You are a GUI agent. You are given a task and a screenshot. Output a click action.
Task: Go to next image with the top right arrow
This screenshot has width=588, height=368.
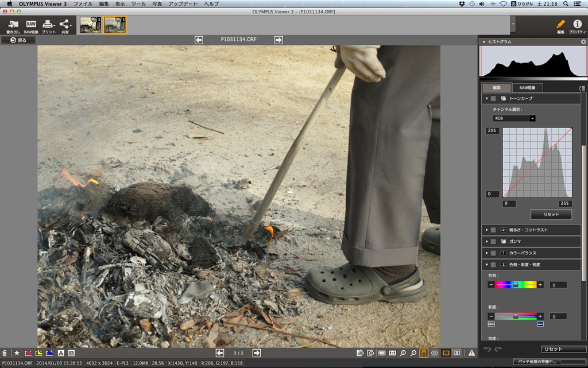[278, 40]
